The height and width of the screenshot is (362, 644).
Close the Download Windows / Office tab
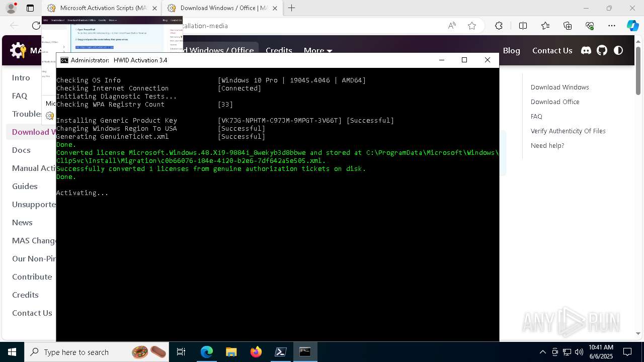[x=275, y=8]
